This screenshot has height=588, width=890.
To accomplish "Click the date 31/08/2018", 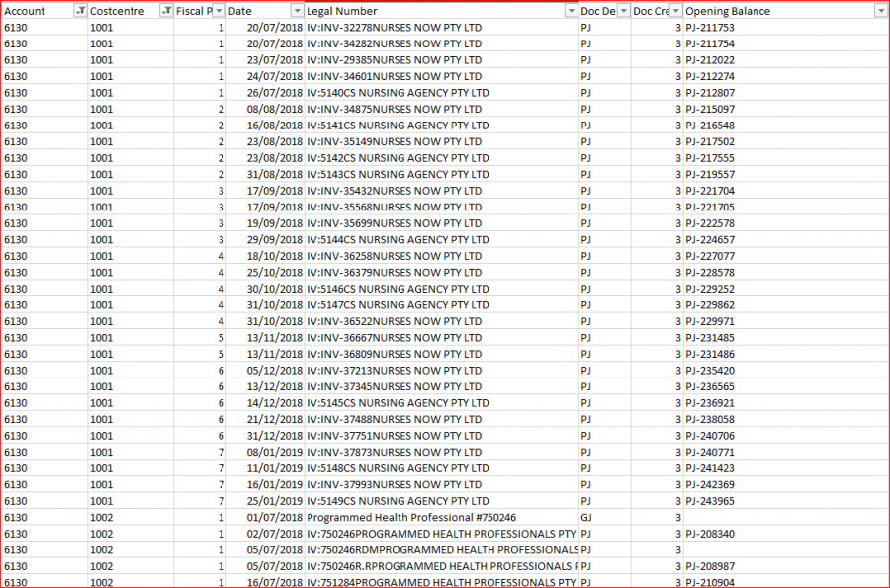I will [265, 175].
